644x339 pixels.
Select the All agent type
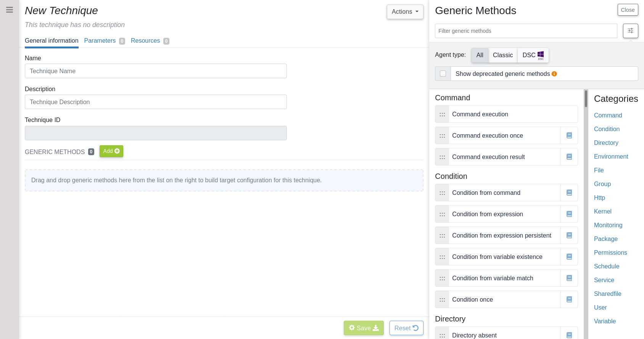click(480, 55)
